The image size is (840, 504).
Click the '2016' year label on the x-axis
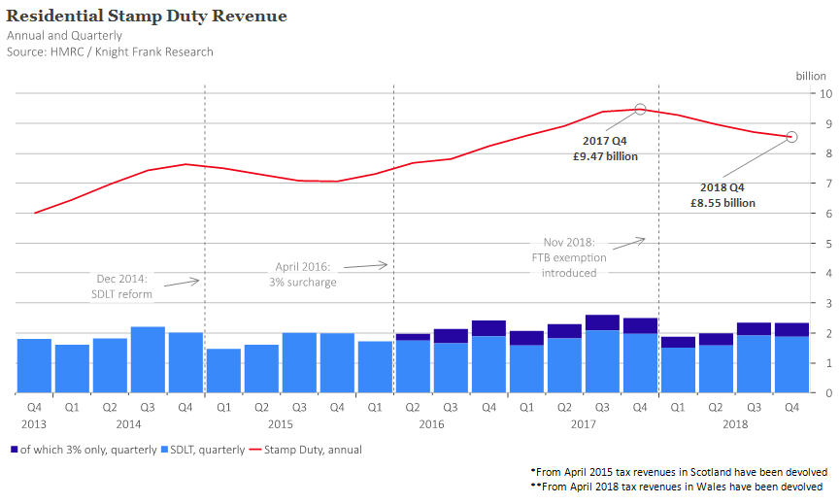pos(432,424)
